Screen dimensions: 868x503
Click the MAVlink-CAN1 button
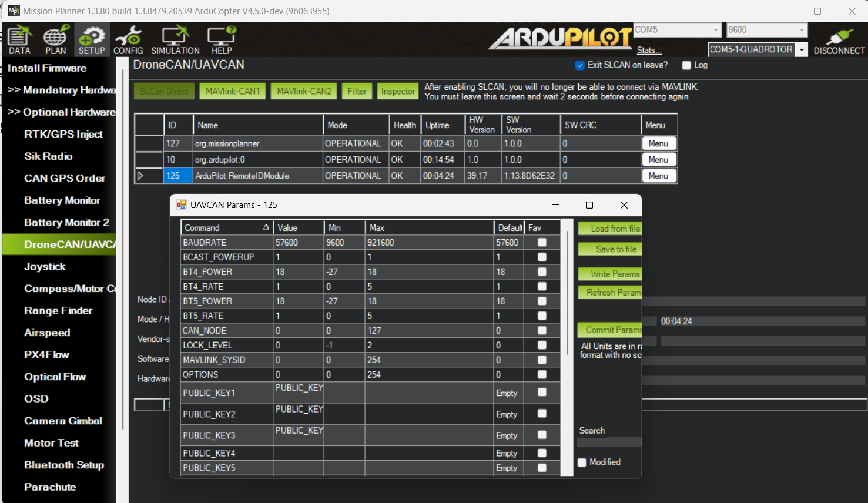233,91
